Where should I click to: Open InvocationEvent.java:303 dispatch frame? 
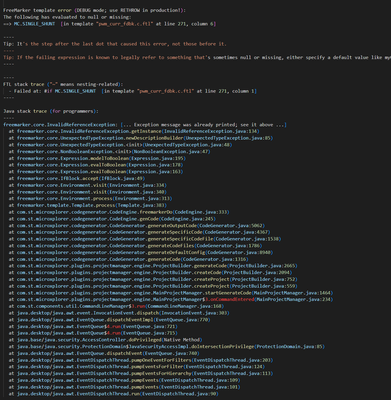pyautogui.click(x=119, y=313)
